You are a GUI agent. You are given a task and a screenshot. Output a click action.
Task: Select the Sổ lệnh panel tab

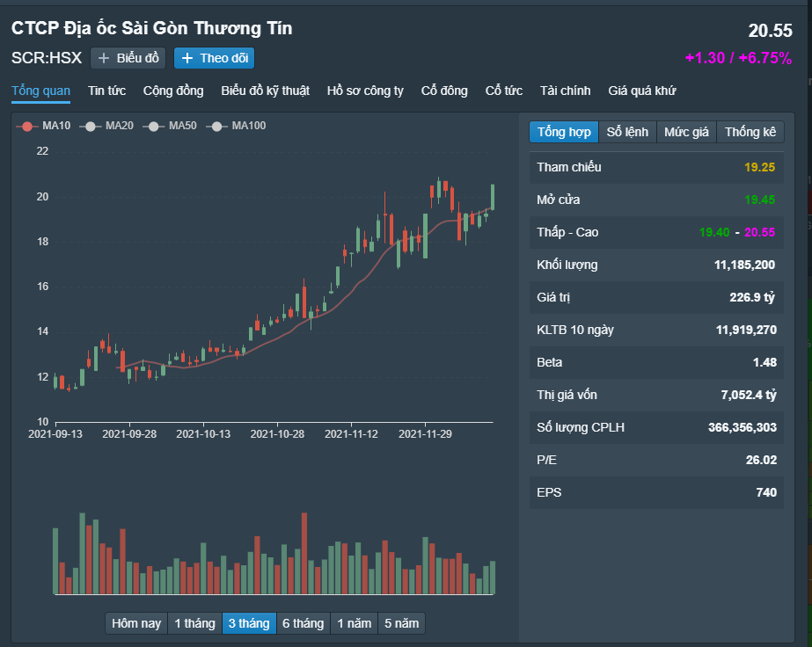point(627,132)
